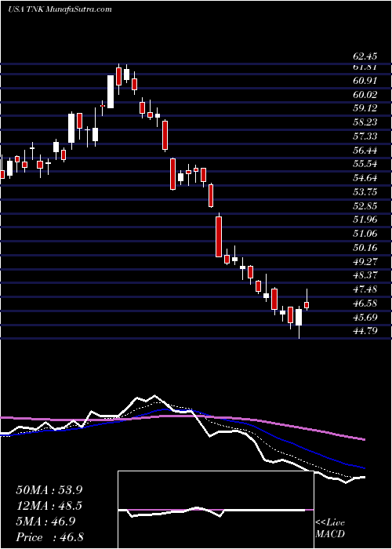
Task: Click the 60.91 price axis label
Action: point(365,81)
